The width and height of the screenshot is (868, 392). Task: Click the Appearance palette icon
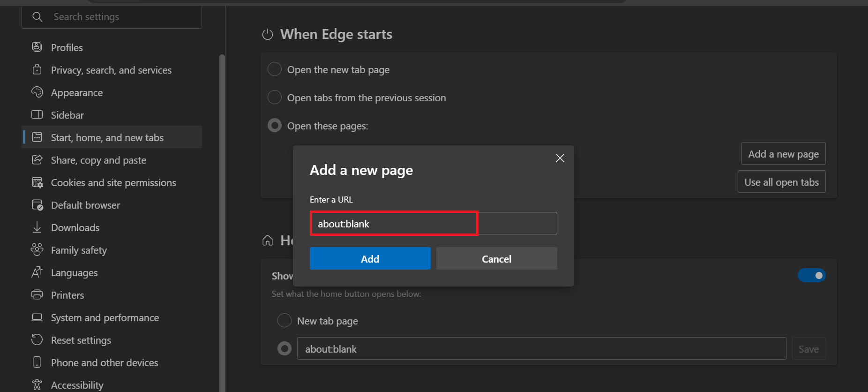[x=37, y=92]
